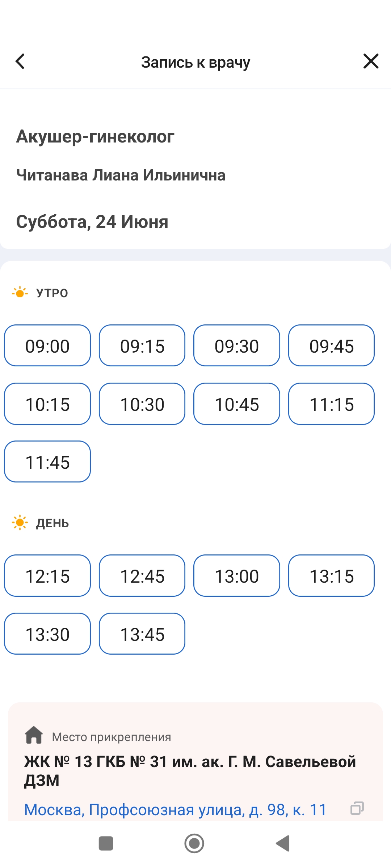This screenshot has height=868, width=391.
Task: Close the doctor appointment screen
Action: [371, 61]
